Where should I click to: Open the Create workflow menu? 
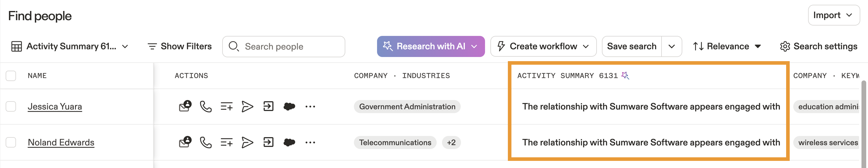[543, 46]
